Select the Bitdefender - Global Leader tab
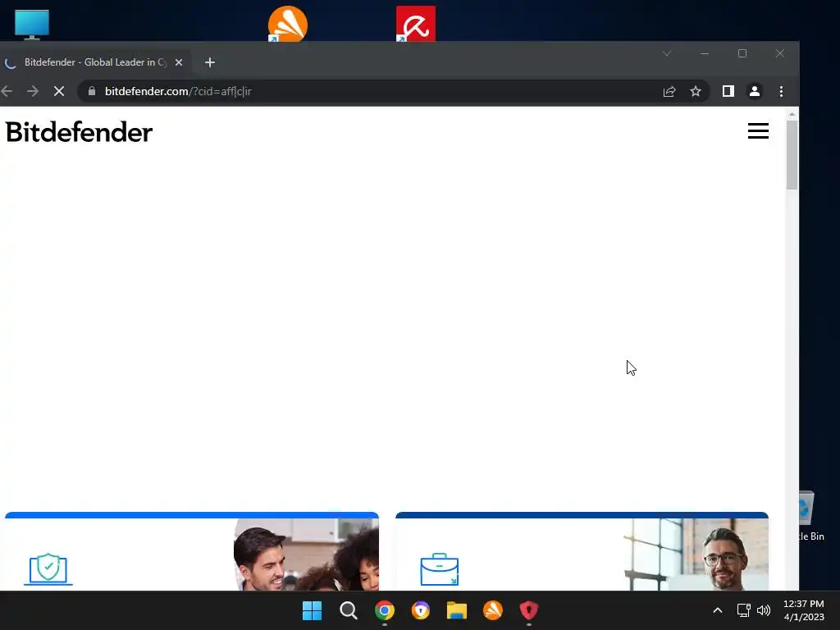 [94, 62]
